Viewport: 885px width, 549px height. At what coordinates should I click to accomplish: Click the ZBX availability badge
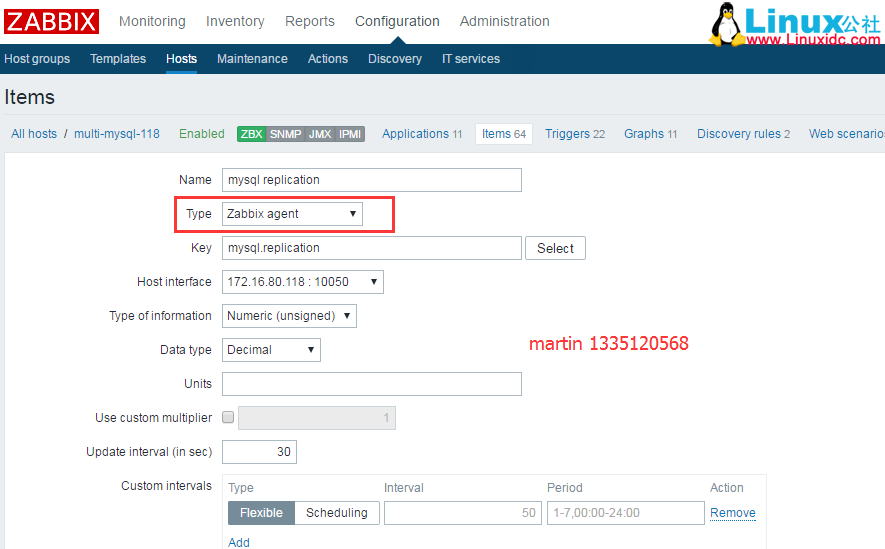[x=251, y=134]
